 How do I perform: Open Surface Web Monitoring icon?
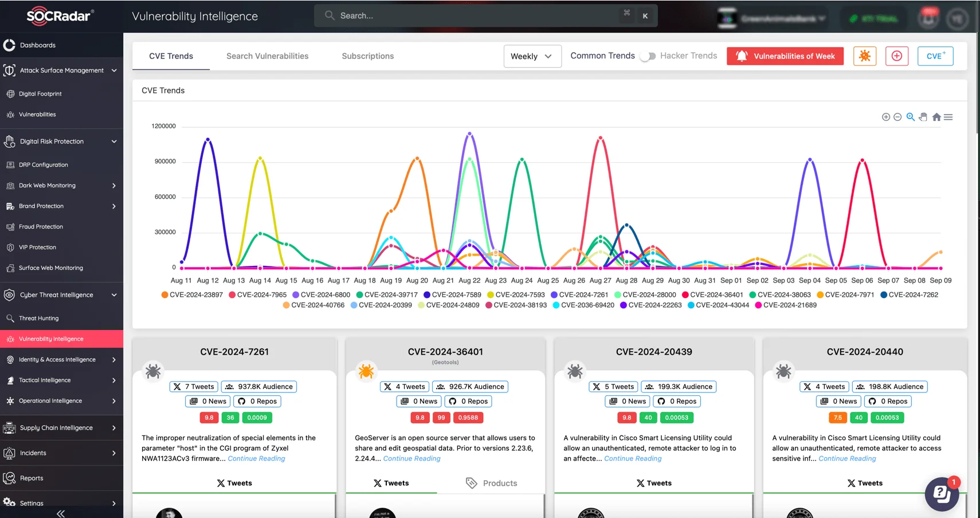point(10,268)
